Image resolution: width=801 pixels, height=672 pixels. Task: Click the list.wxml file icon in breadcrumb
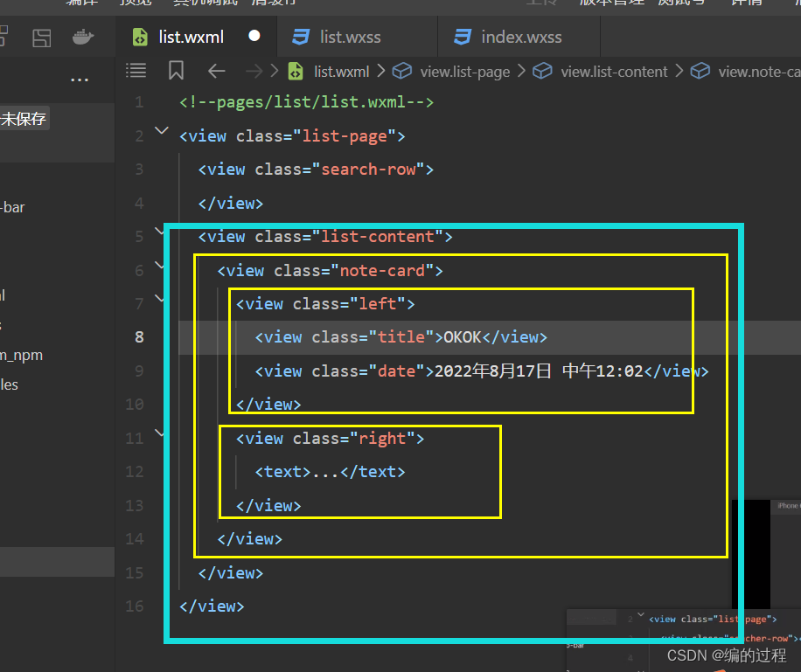pyautogui.click(x=296, y=71)
